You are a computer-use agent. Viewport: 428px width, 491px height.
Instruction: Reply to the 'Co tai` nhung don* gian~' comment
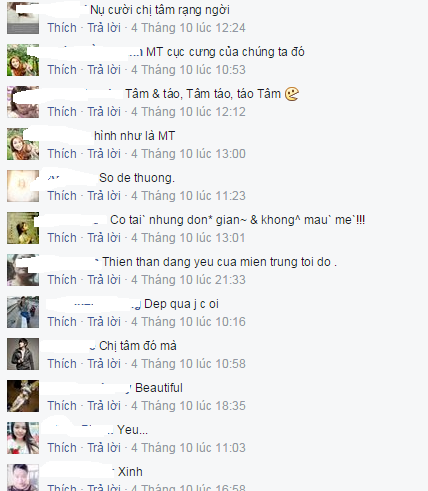[x=104, y=238]
